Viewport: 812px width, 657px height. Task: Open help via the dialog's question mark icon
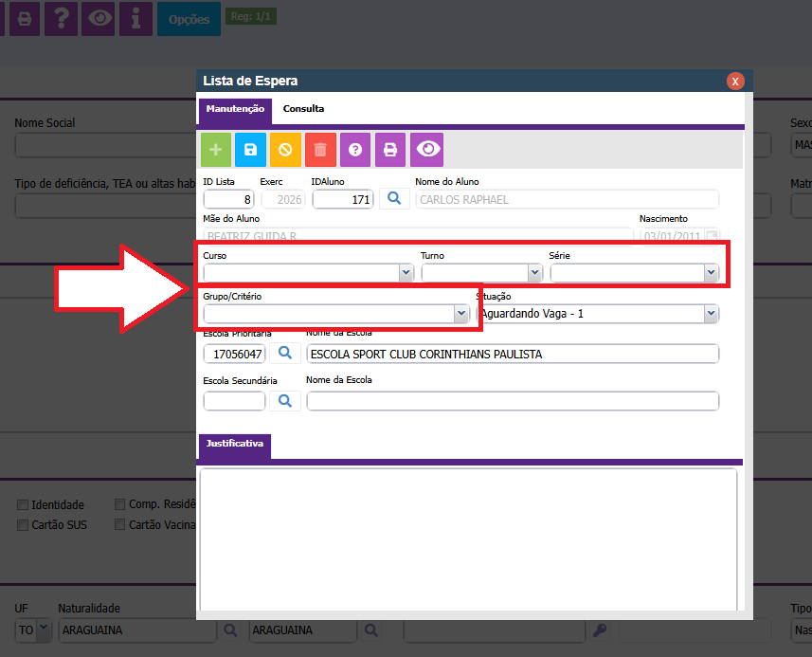355,150
